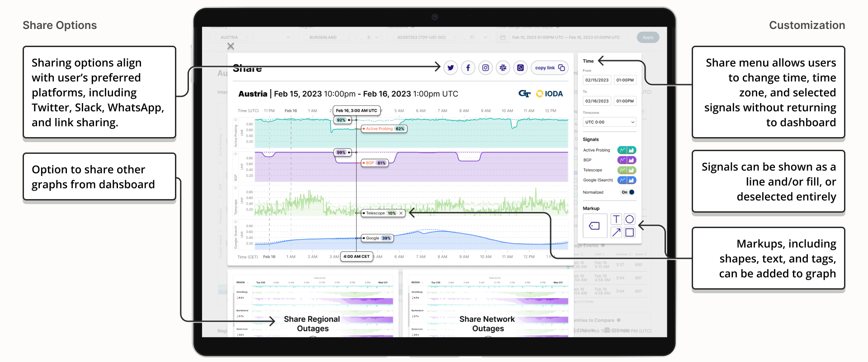Click the Apply button
Screen dimensions: 868x362
coord(648,38)
